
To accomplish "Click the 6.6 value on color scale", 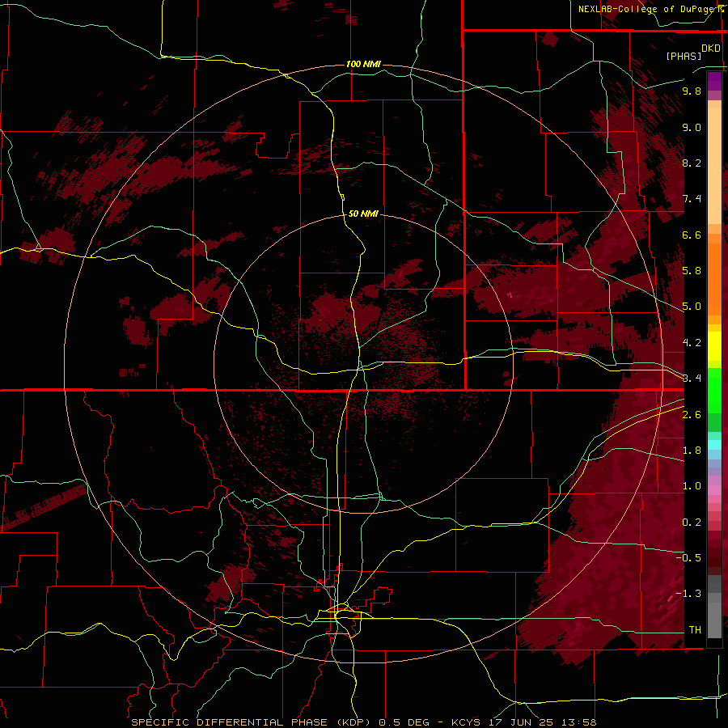I will tap(692, 235).
